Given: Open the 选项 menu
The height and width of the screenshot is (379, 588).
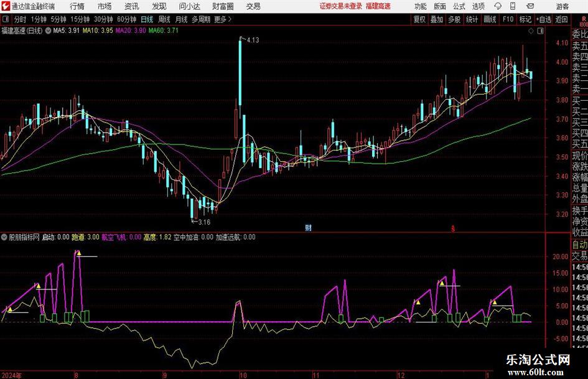Looking at the screenshot, I should point(478,6).
